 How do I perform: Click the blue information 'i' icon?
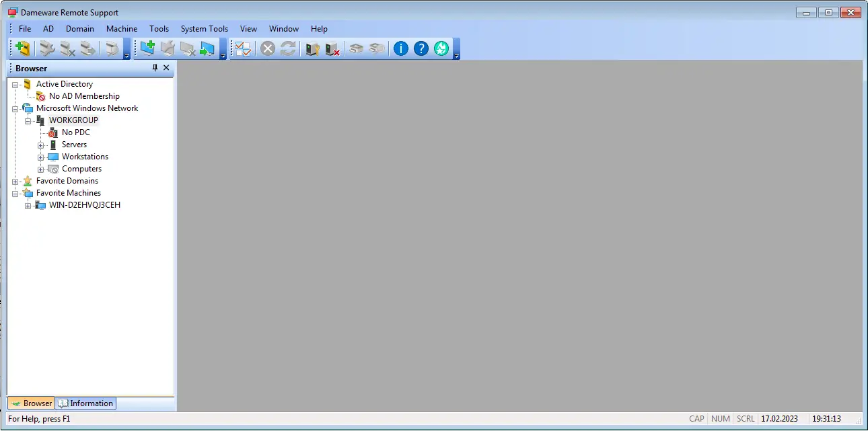click(x=401, y=48)
